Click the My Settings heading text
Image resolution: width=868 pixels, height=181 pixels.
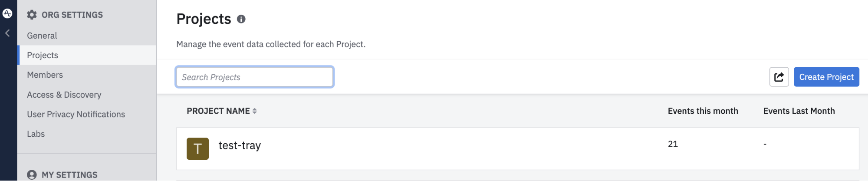click(x=69, y=174)
